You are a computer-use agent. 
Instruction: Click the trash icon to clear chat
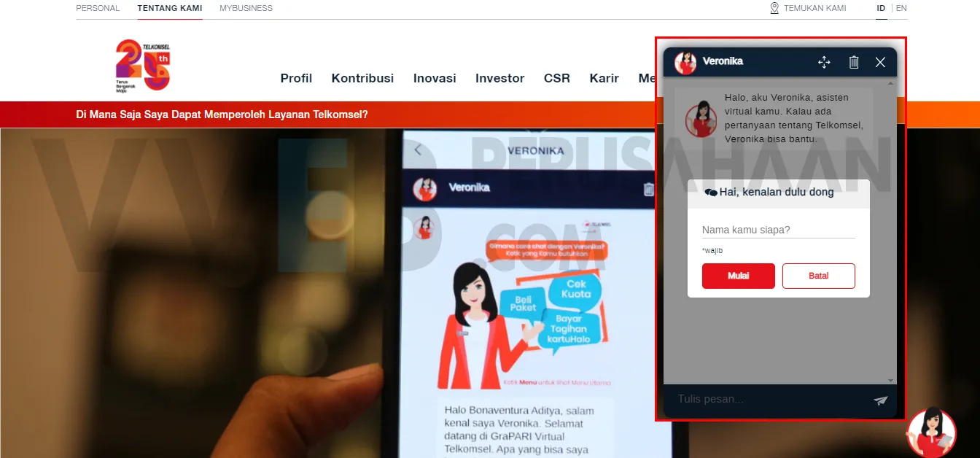click(x=854, y=63)
